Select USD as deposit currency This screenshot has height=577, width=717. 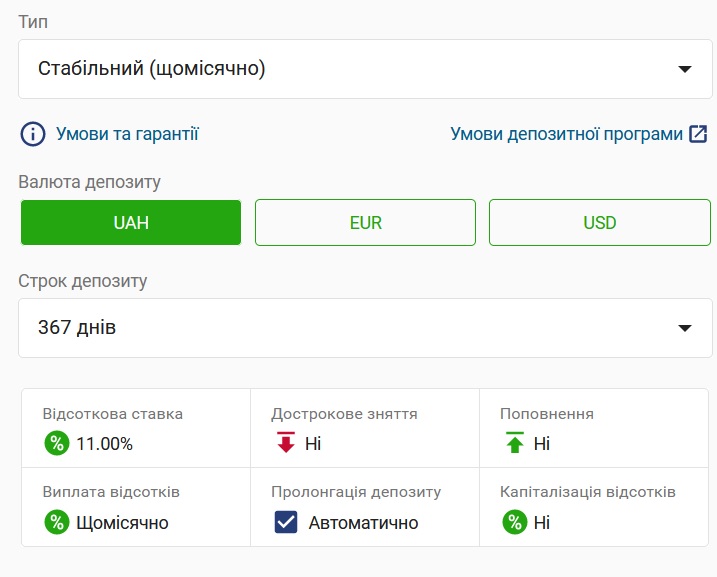(599, 222)
